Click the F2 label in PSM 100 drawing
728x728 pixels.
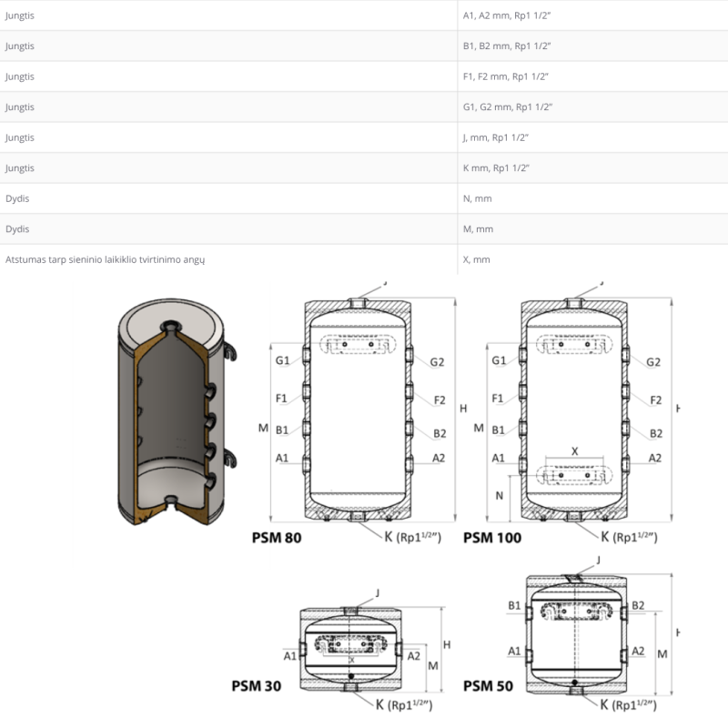coord(656,400)
